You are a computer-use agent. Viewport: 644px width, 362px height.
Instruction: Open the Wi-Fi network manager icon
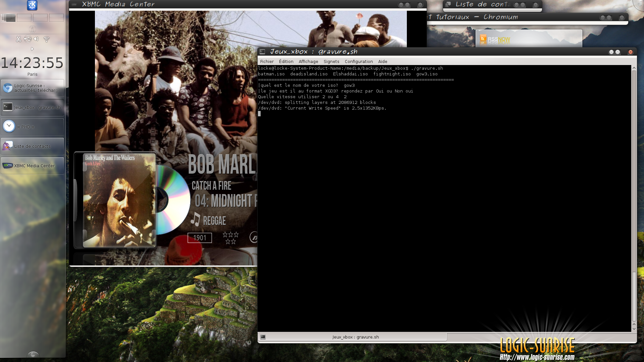[x=46, y=40]
